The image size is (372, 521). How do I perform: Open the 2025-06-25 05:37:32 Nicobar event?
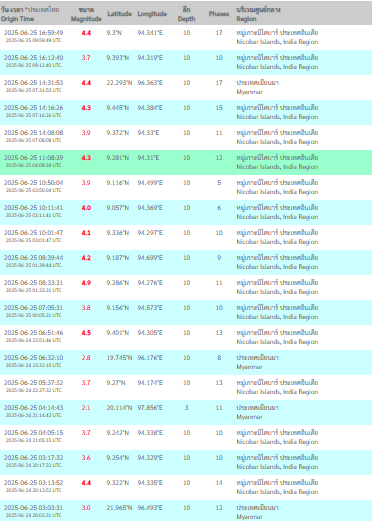186,387
